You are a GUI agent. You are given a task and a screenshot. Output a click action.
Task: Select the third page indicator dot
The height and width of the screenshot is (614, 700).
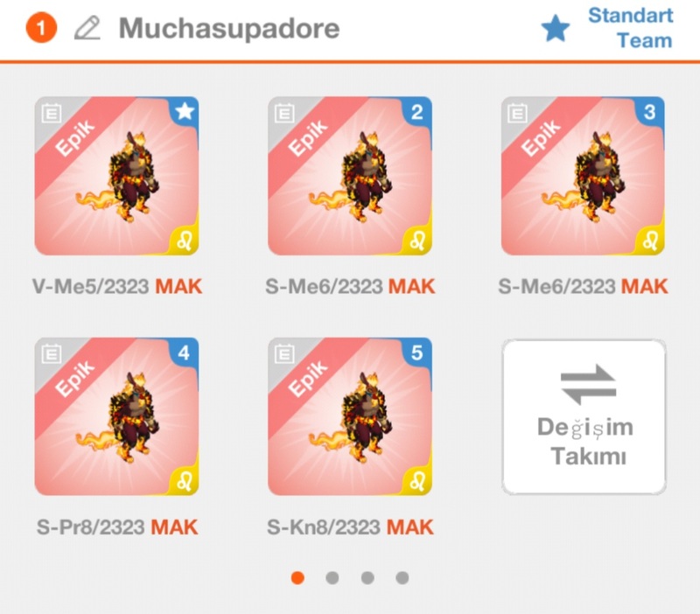click(367, 578)
